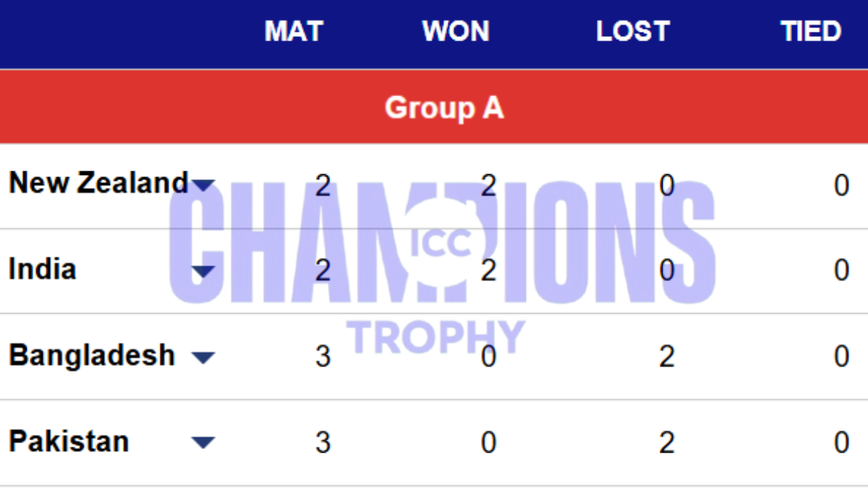Expand the Bangladesh row arrow
868x488 pixels.
pyautogui.click(x=204, y=357)
